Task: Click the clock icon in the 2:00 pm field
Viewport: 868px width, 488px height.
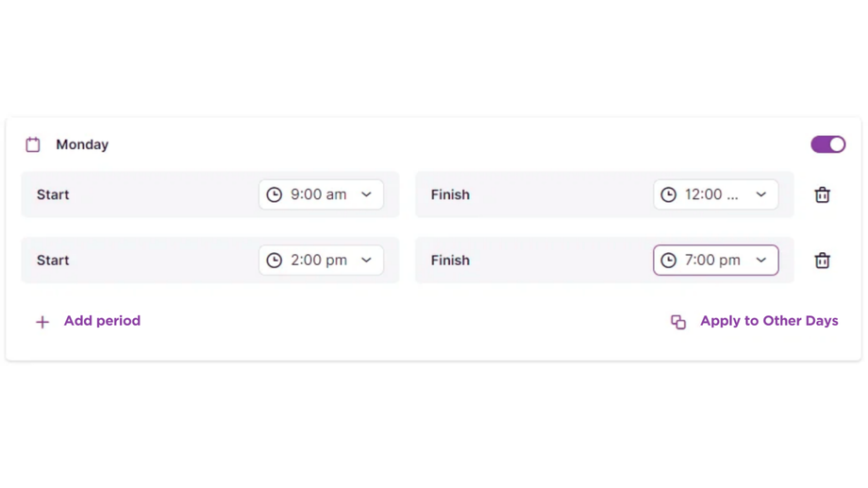Action: [x=275, y=261]
